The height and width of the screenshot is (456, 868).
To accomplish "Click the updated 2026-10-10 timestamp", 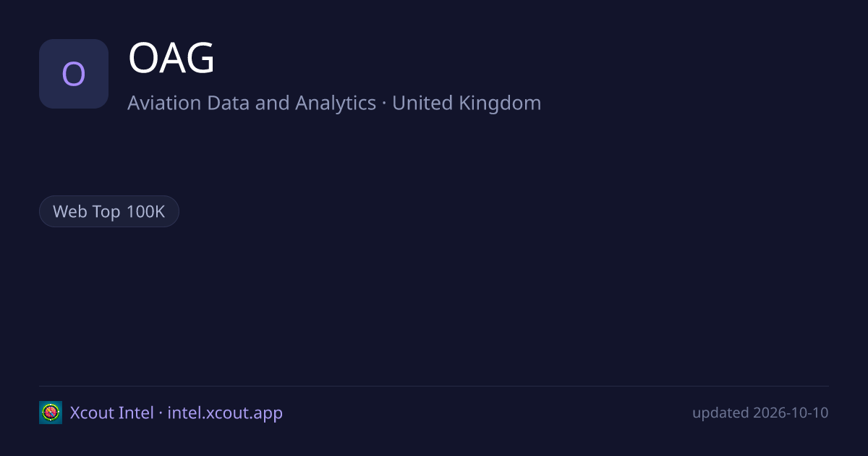I will tap(760, 413).
